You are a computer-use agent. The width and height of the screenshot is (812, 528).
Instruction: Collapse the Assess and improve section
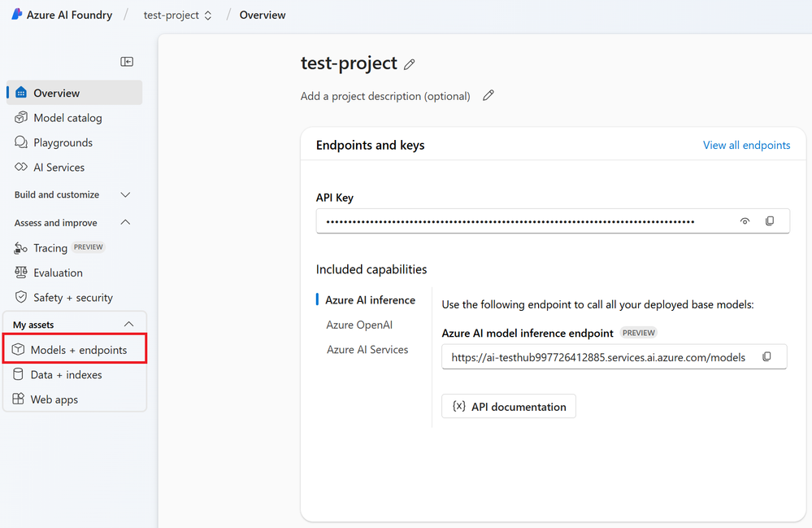point(125,223)
